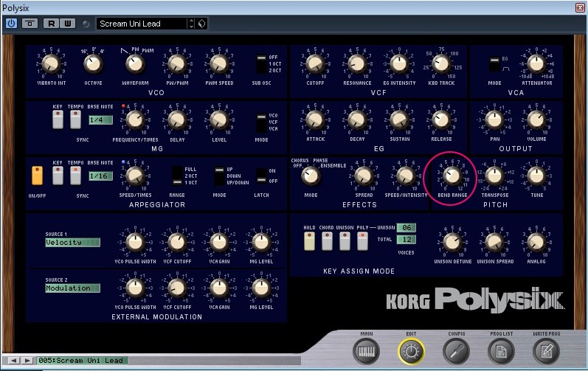The image size is (588, 371).
Task: Open the MAIN keyboard page
Action: point(367,351)
